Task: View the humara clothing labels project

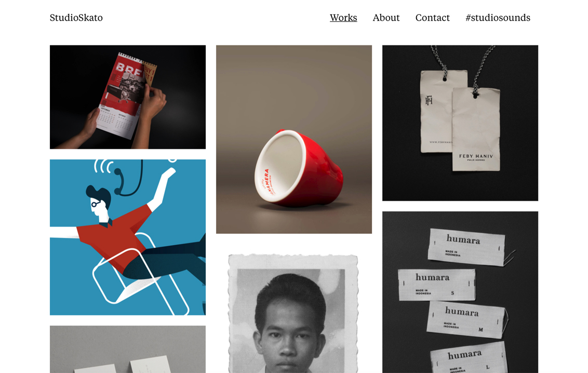Action: (x=460, y=292)
